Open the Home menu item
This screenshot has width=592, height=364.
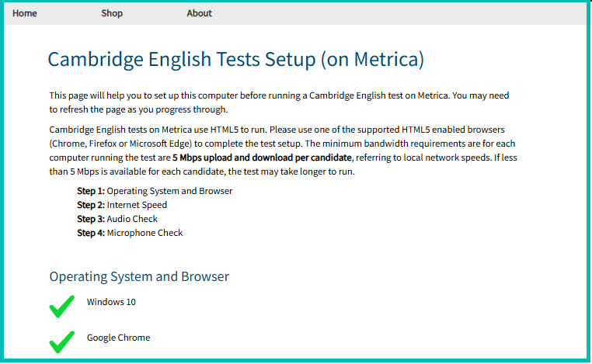coord(25,13)
